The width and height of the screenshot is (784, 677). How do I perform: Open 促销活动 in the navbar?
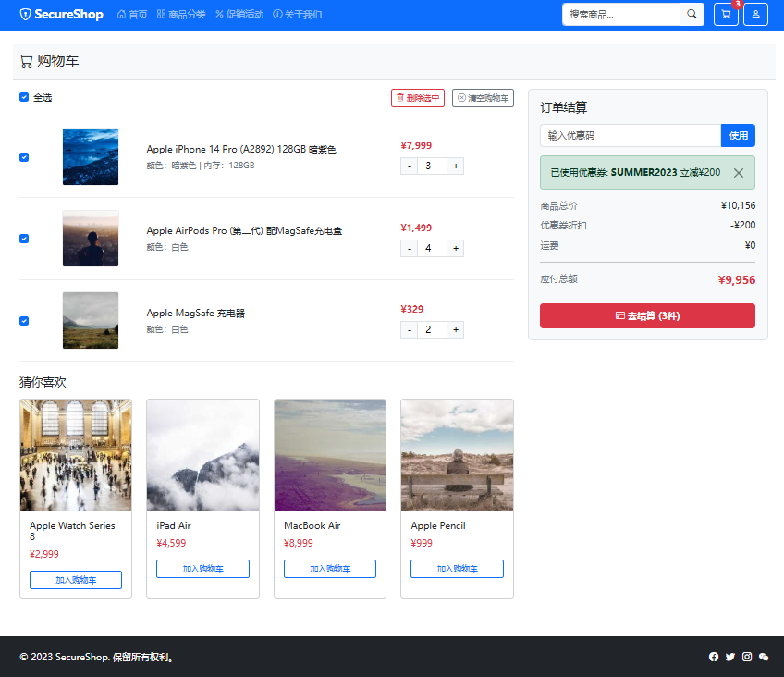[239, 15]
